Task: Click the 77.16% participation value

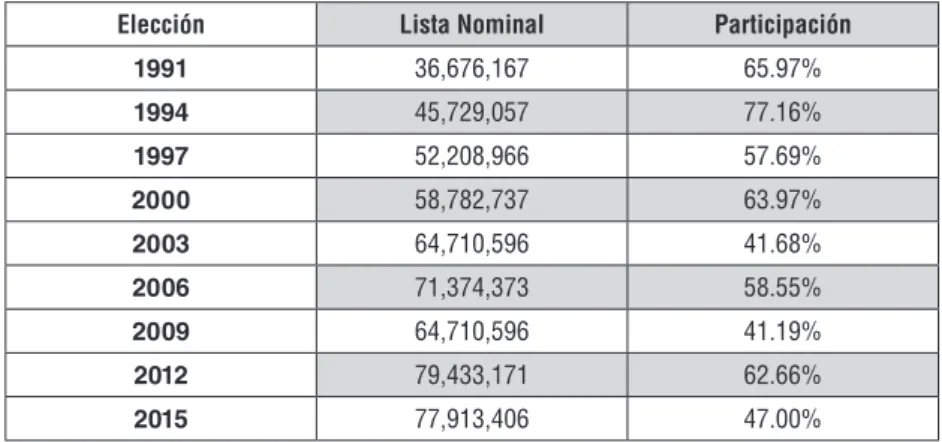Action: click(x=783, y=112)
